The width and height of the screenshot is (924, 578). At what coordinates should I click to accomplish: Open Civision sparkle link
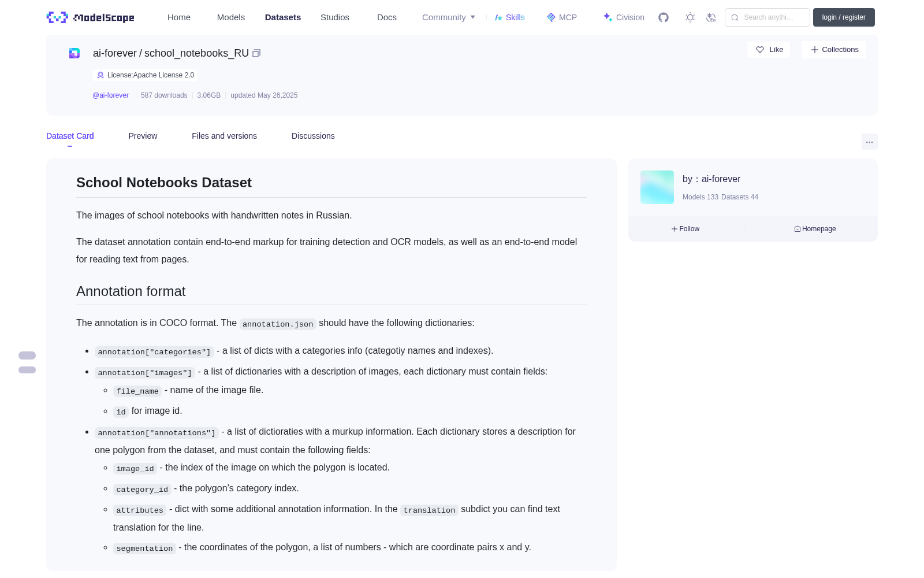[623, 17]
